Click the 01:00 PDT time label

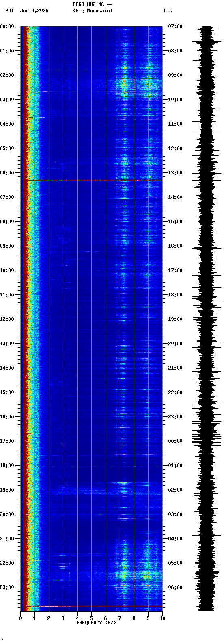[7, 51]
